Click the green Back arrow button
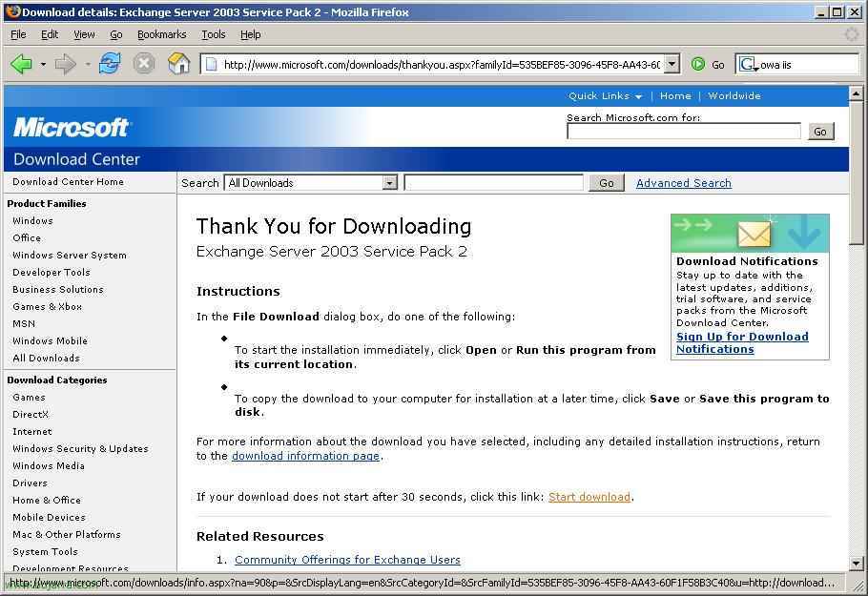 coord(22,64)
